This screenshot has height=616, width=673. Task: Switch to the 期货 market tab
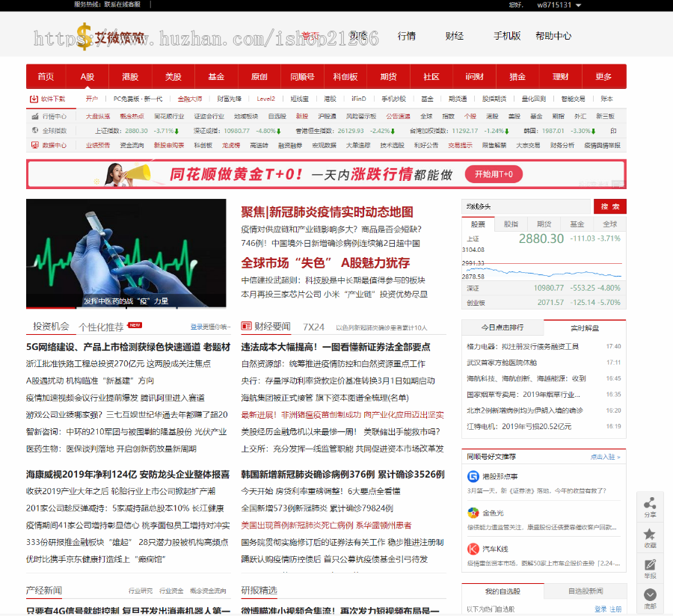pyautogui.click(x=544, y=224)
